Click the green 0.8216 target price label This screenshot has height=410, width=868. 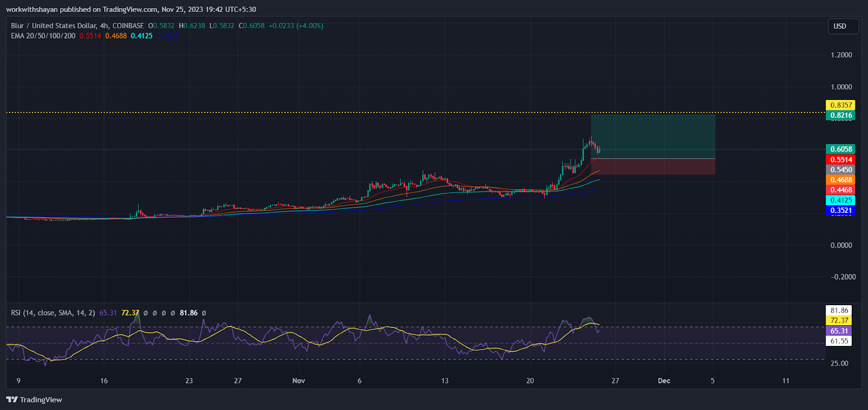click(x=840, y=115)
